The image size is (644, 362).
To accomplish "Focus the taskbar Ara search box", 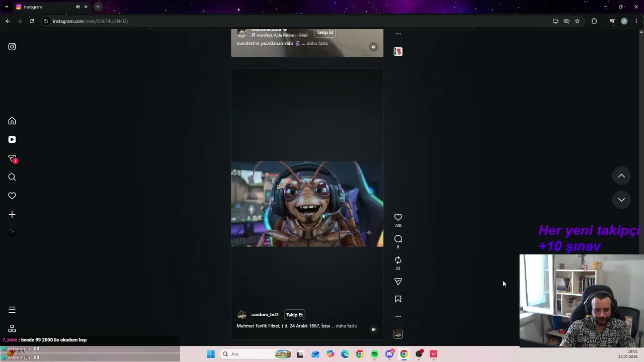I will (x=257, y=354).
